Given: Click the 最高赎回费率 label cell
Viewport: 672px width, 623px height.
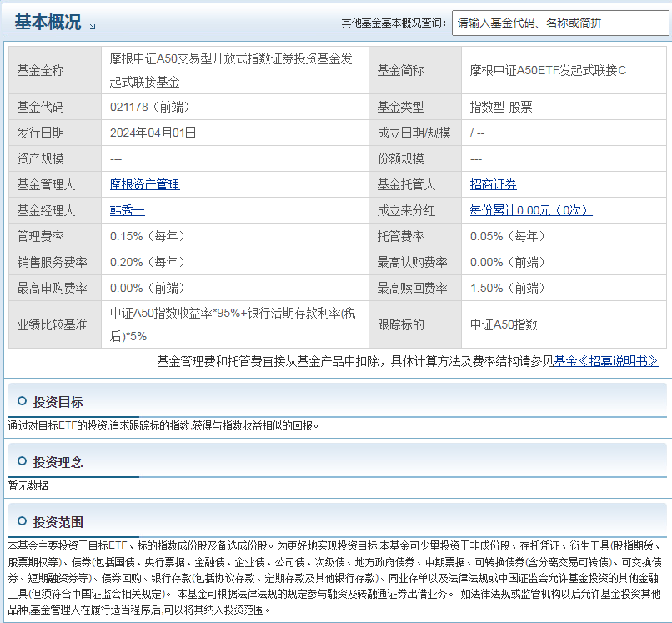Looking at the screenshot, I should click(415, 288).
